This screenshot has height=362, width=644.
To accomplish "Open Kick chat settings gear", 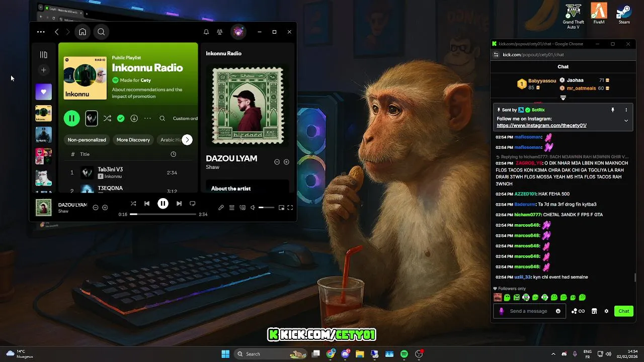I will (606, 311).
